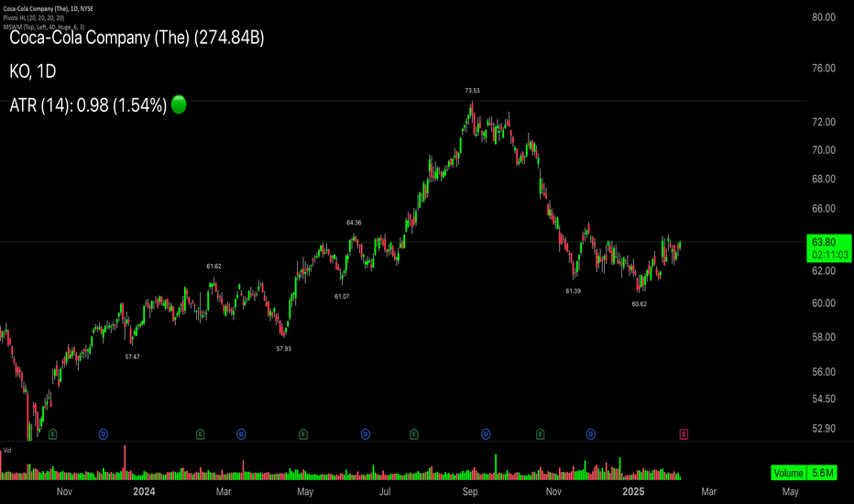Click the 54.50 price axis label

824,399
